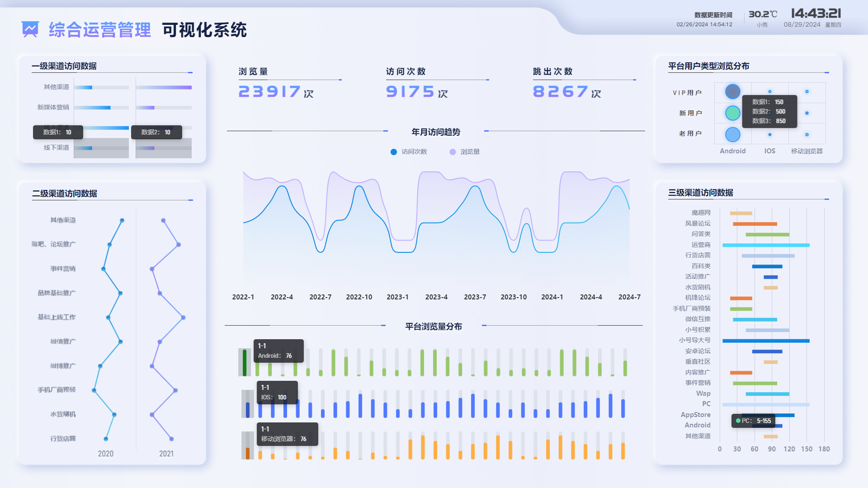Click the IOS column label in scatter chart
This screenshot has width=868, height=488.
(x=770, y=151)
